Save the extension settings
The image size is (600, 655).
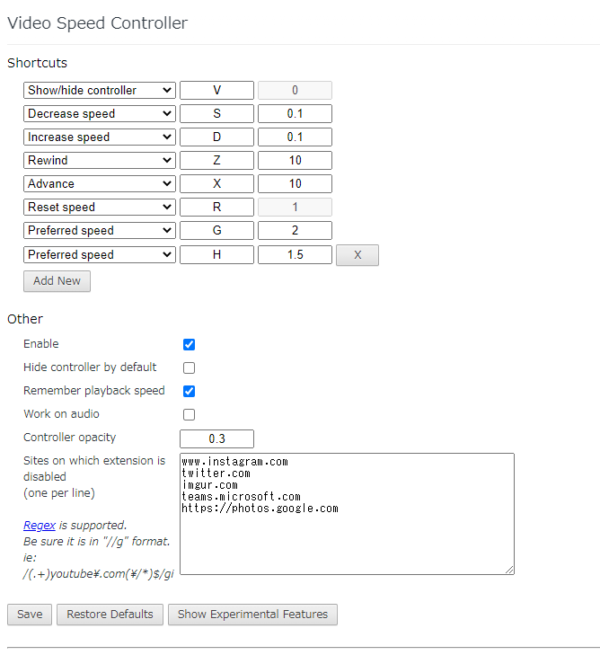[x=30, y=614]
